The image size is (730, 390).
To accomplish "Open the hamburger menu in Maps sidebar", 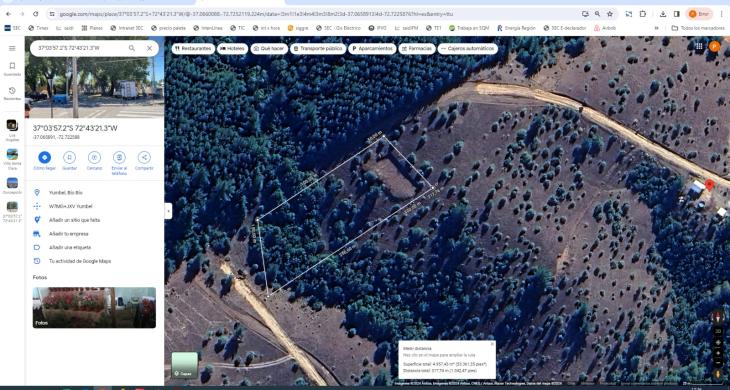I will (12, 48).
